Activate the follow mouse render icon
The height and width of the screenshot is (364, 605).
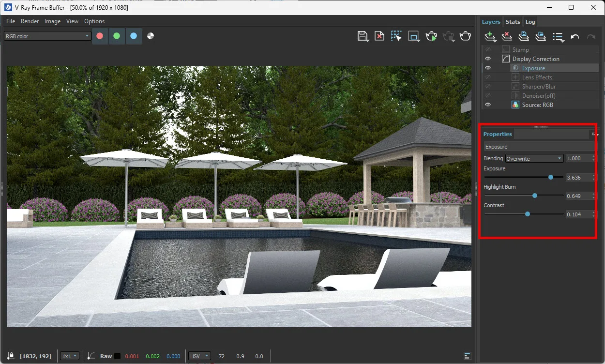[x=396, y=36]
